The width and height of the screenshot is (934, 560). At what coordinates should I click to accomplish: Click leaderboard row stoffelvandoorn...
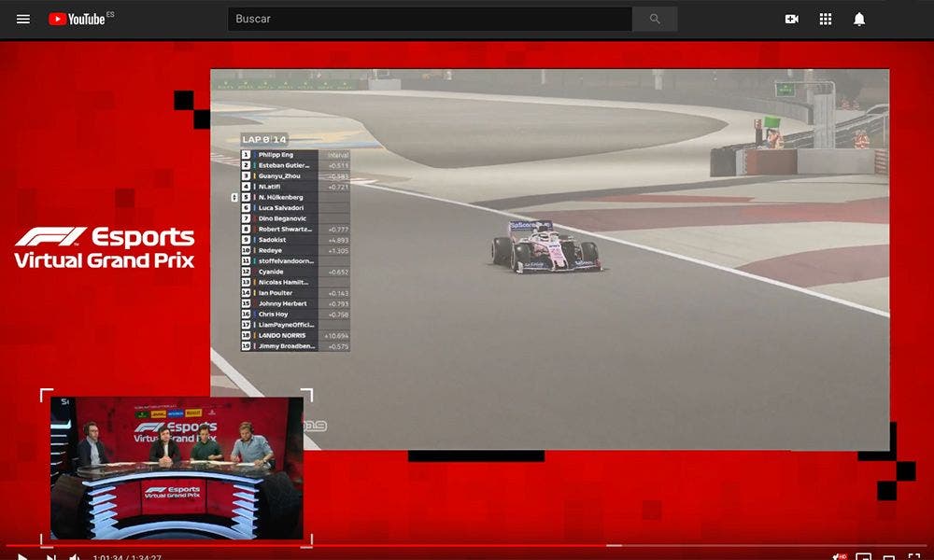click(x=295, y=261)
